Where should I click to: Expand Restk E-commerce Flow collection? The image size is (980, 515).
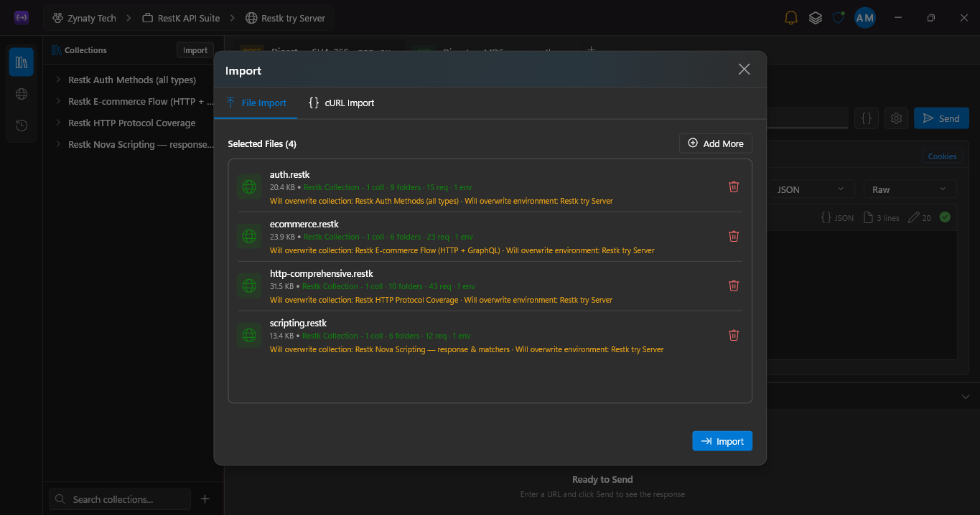pyautogui.click(x=58, y=101)
